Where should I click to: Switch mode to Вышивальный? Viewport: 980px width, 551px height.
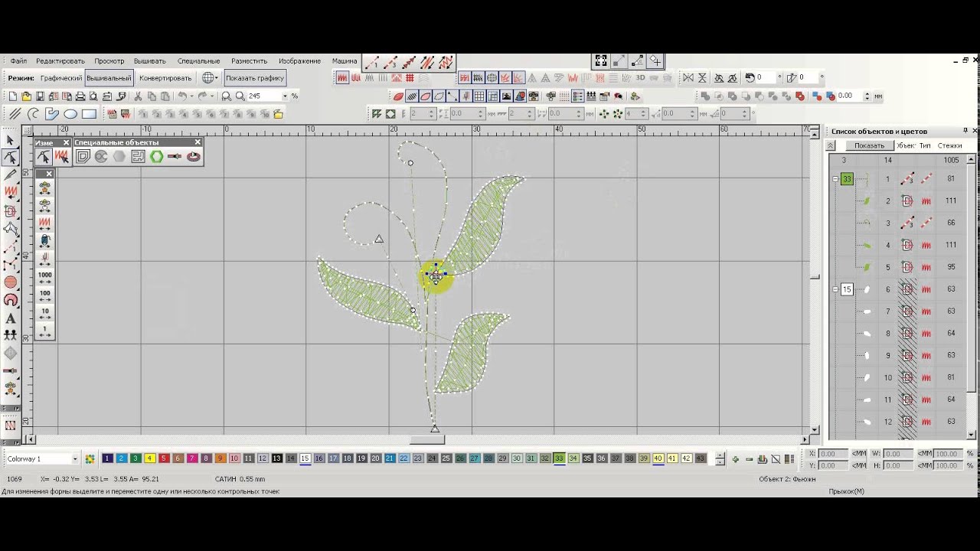click(109, 78)
